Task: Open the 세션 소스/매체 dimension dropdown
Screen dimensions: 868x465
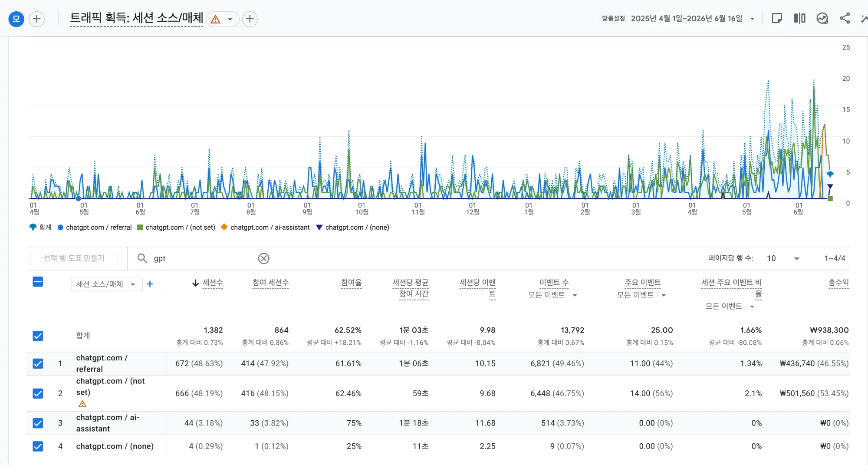Action: (x=106, y=284)
